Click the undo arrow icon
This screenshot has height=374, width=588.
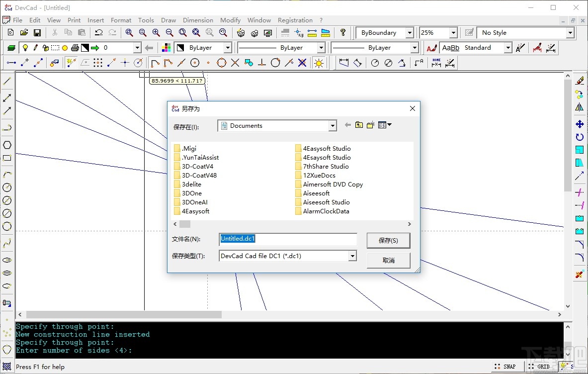tap(98, 32)
